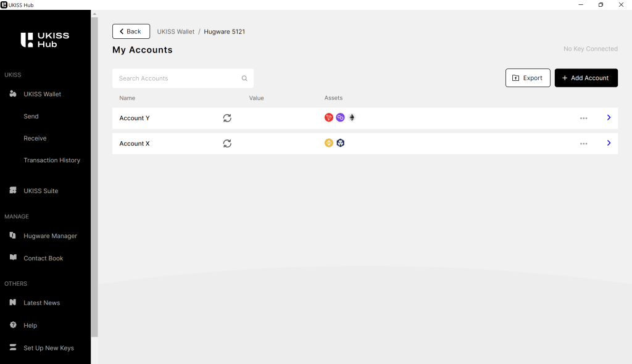Open the three-dots menu for Account X
Screen dimensions: 632x364
click(x=584, y=144)
